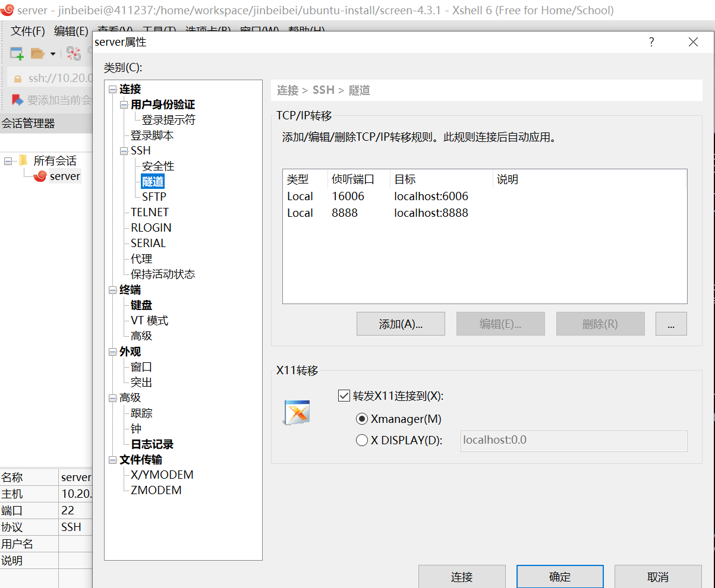The width and height of the screenshot is (715, 588).
Task: Select the X DISPLAY(D) radio button
Action: 362,440
